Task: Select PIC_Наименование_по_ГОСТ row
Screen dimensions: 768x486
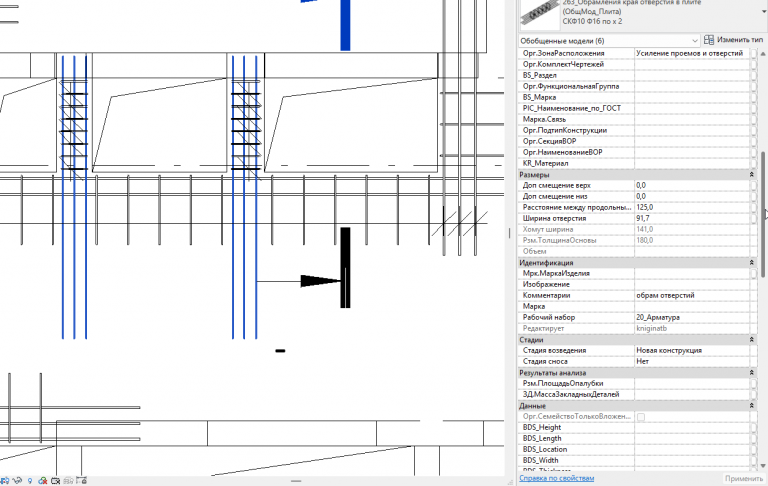Action: tap(638, 108)
